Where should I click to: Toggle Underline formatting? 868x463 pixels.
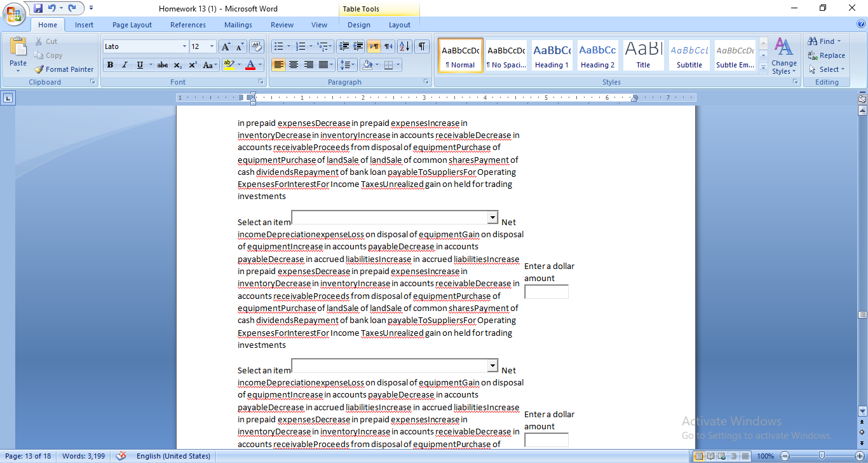[x=140, y=65]
